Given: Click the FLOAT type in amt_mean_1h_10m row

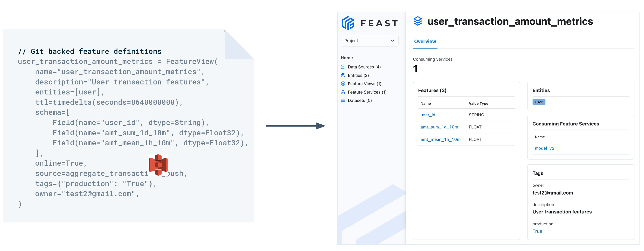Looking at the screenshot, I should pos(475,139).
